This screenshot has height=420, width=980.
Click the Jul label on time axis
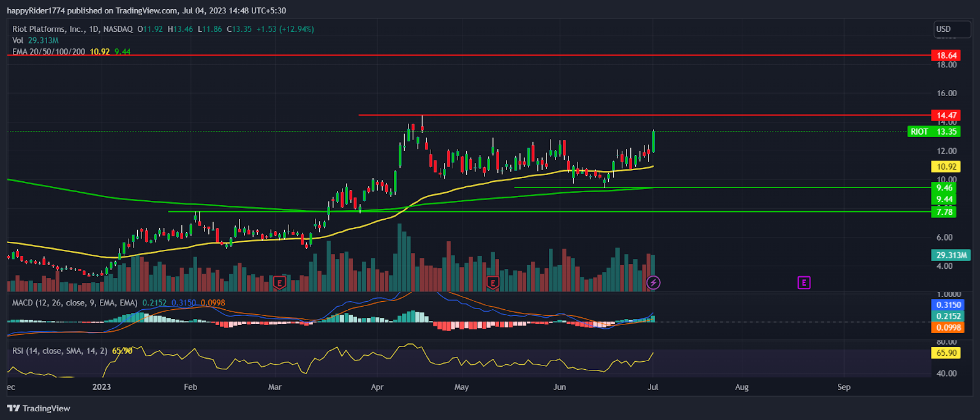coord(653,387)
